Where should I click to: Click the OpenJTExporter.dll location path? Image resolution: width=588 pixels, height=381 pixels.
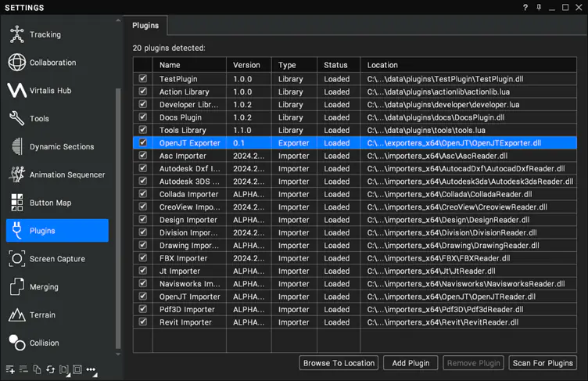click(x=454, y=143)
